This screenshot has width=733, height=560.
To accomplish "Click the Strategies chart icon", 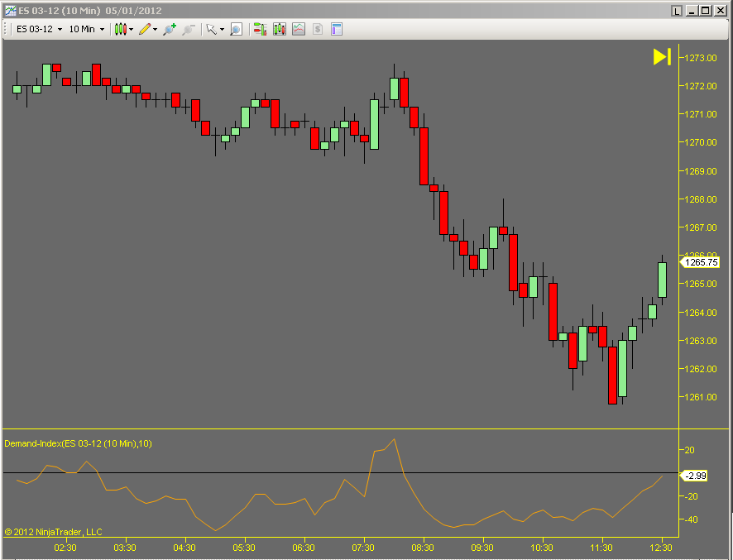I will (x=299, y=29).
